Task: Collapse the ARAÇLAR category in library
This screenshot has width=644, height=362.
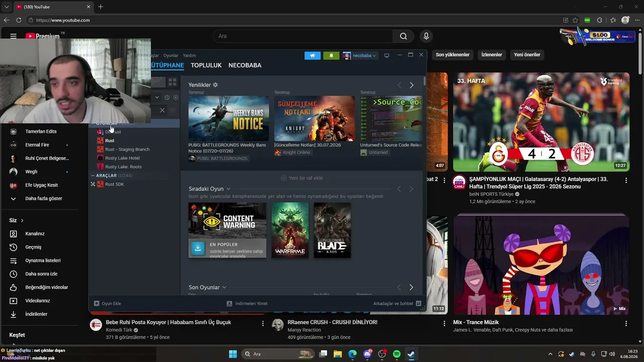Action: point(93,175)
